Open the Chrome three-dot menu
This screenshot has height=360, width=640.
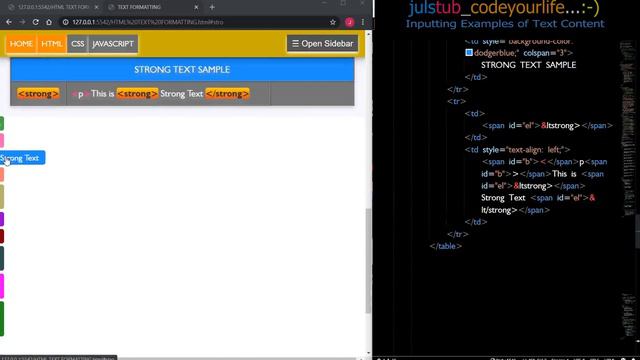(362, 22)
